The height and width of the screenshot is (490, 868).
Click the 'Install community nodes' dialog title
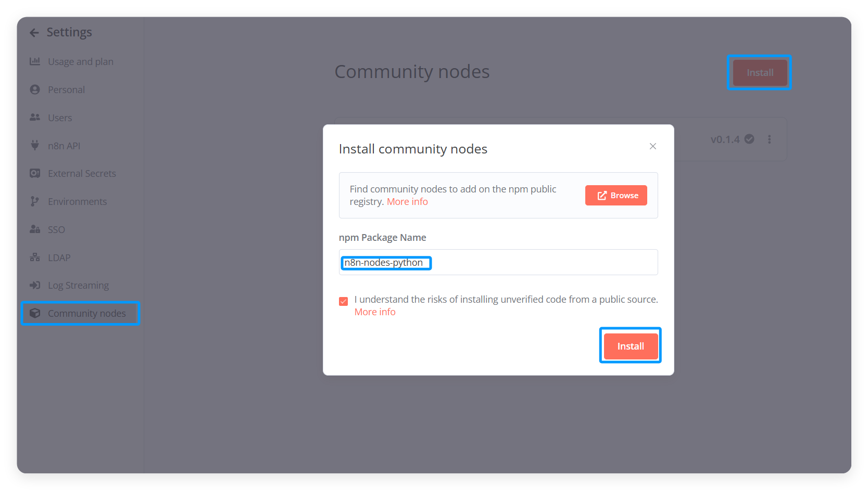point(413,149)
